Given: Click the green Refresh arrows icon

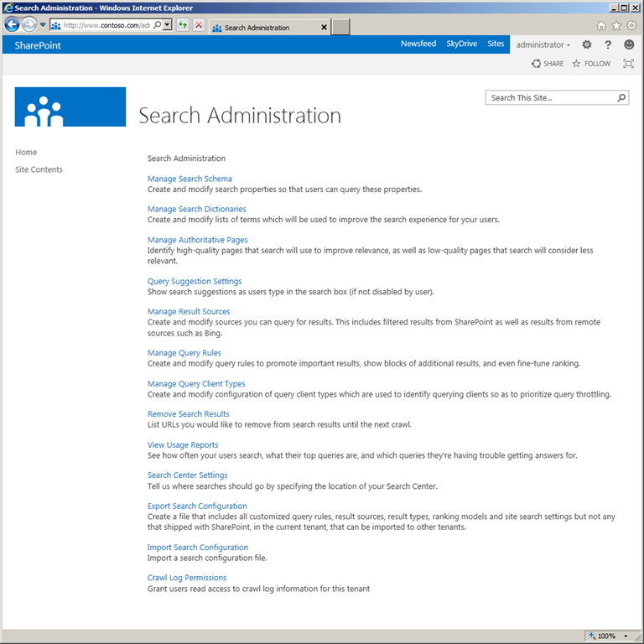Looking at the screenshot, I should click(183, 25).
